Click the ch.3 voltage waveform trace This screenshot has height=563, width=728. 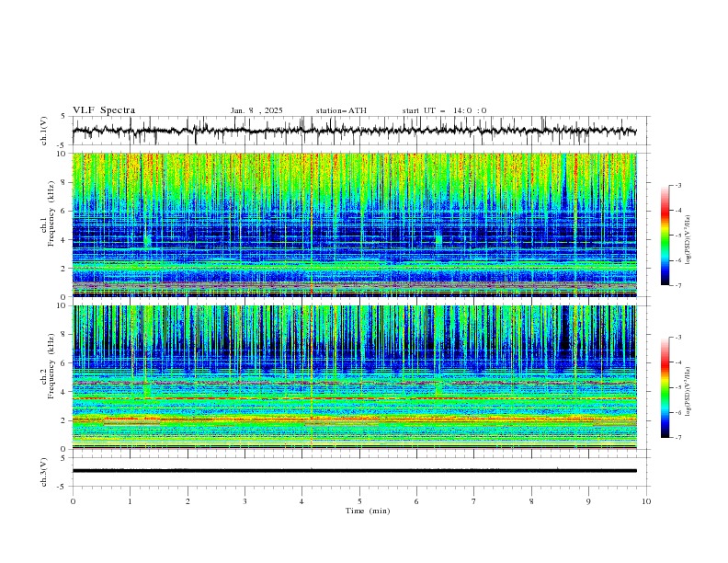354,471
